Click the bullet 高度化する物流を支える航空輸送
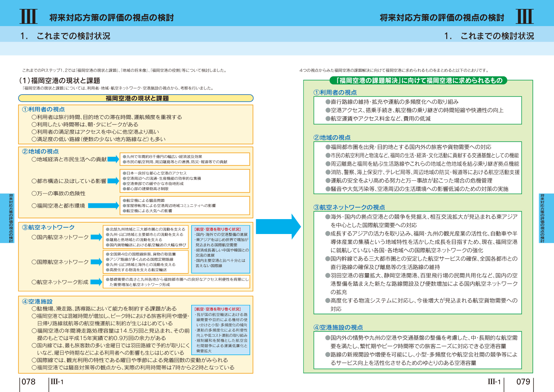 136,270
